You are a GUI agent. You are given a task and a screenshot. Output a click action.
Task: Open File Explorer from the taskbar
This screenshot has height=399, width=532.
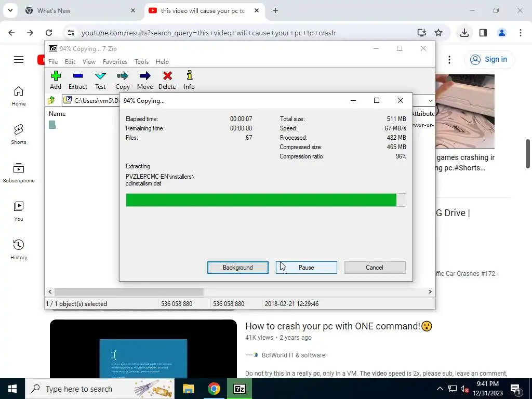(x=188, y=389)
